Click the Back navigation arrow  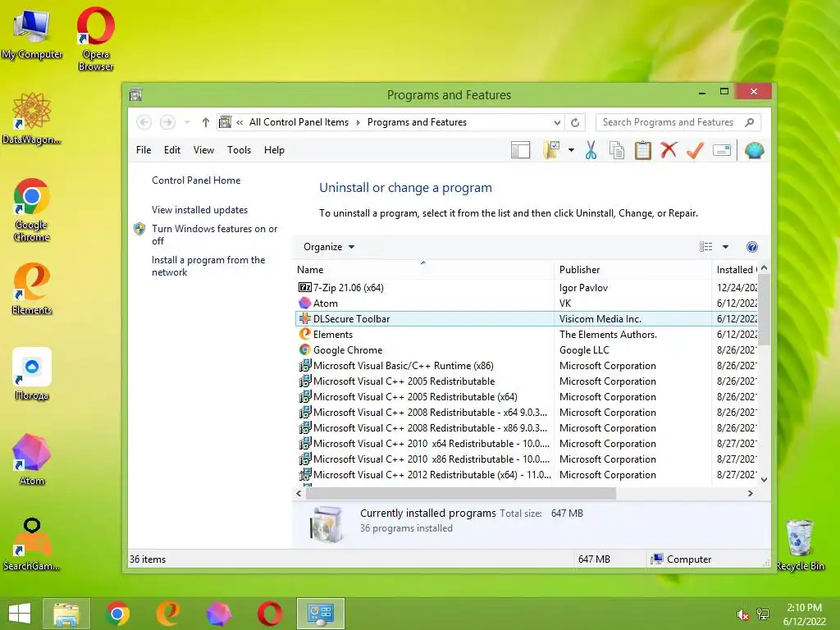pos(144,122)
